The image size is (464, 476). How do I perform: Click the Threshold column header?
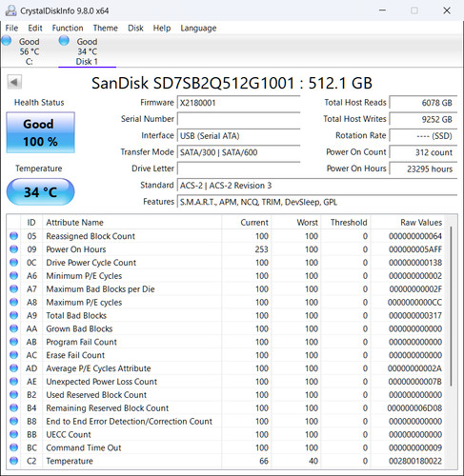(346, 223)
